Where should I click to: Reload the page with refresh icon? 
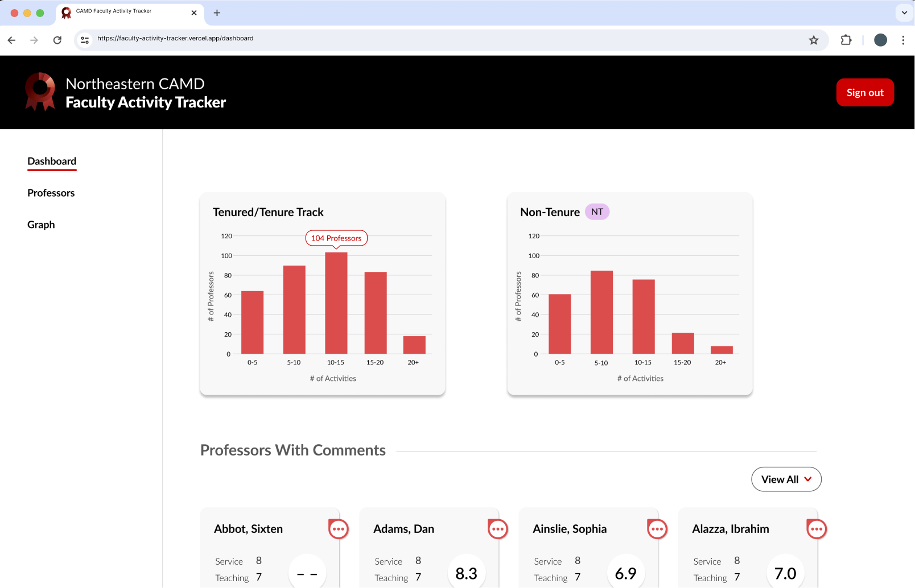[x=57, y=40]
